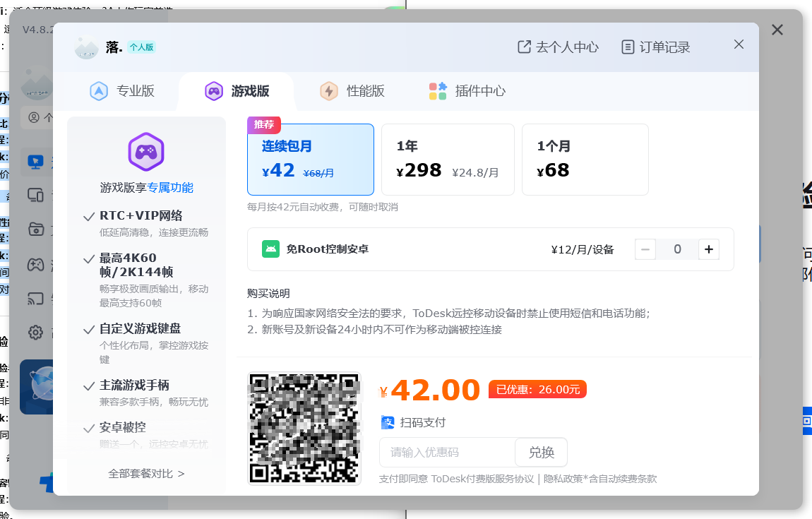
Task: Open settings gear in background sidebar
Action: (36, 332)
